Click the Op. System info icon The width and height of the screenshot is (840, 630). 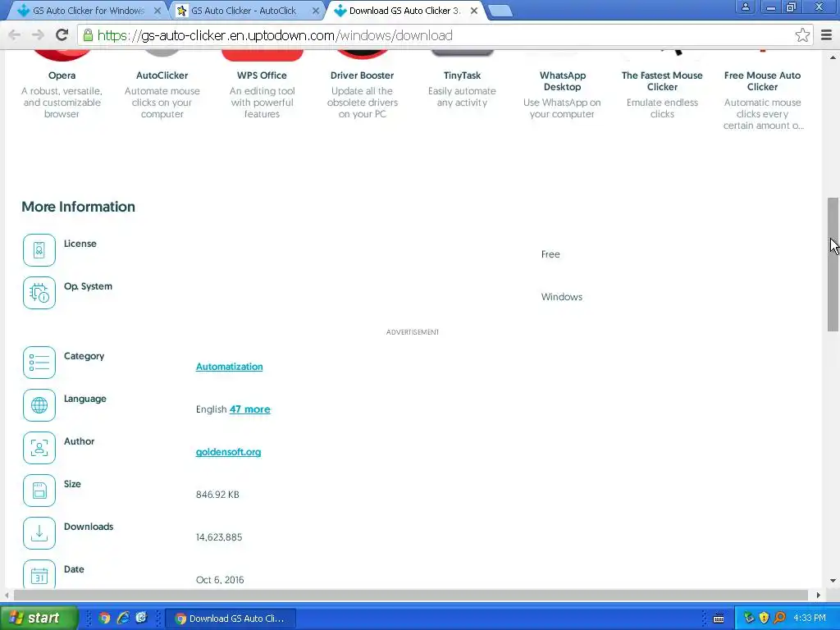(39, 293)
